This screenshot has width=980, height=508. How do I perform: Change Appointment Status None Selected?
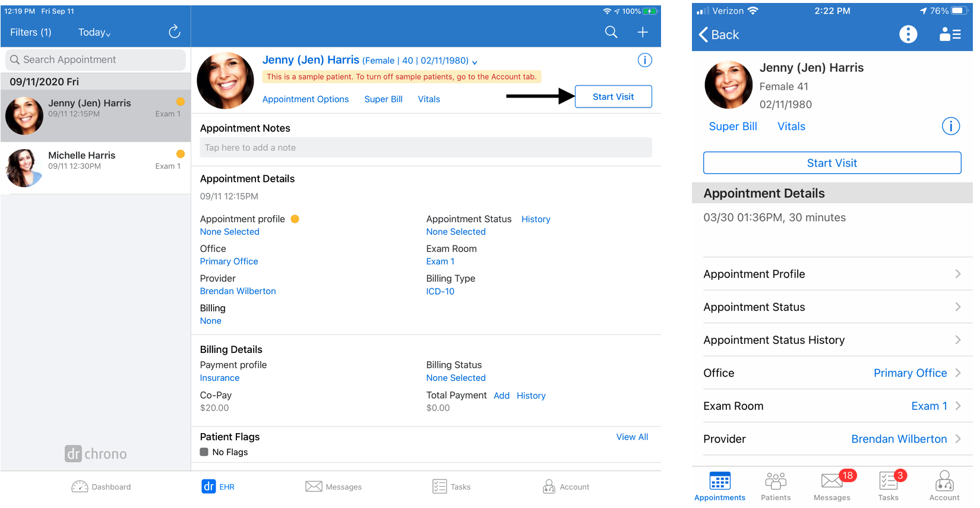click(x=456, y=232)
